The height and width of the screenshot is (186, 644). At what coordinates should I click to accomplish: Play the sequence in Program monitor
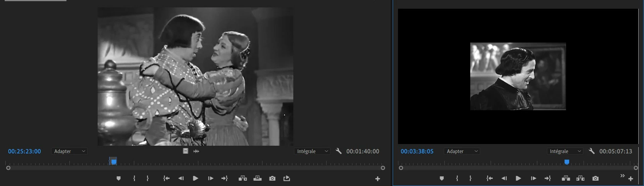[518, 178]
